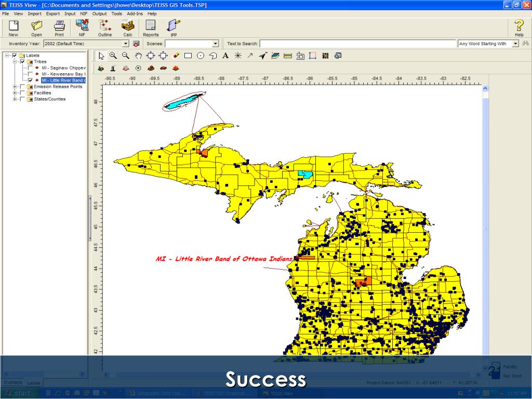Click the red car mobile source icon
The image size is (532, 399).
[x=163, y=68]
